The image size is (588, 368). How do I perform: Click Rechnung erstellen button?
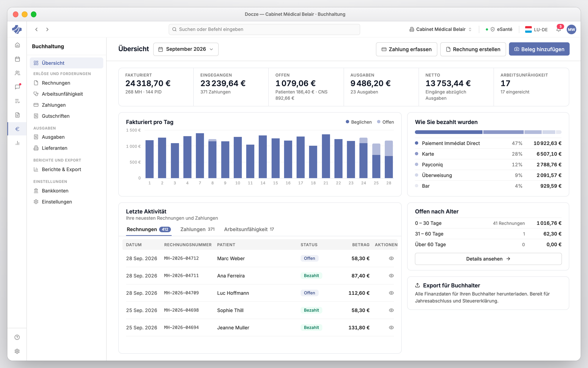[x=473, y=49]
